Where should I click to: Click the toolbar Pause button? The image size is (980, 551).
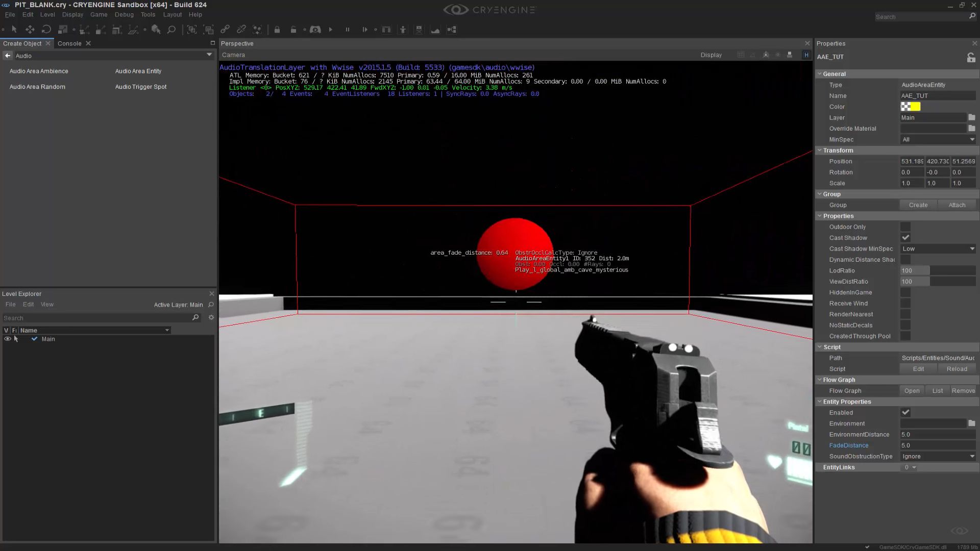click(348, 30)
